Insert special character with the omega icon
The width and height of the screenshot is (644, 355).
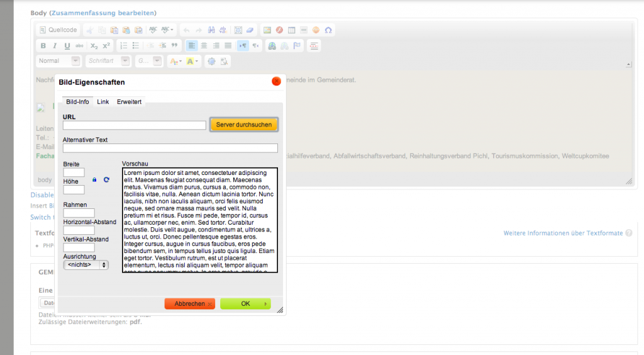pos(328,30)
